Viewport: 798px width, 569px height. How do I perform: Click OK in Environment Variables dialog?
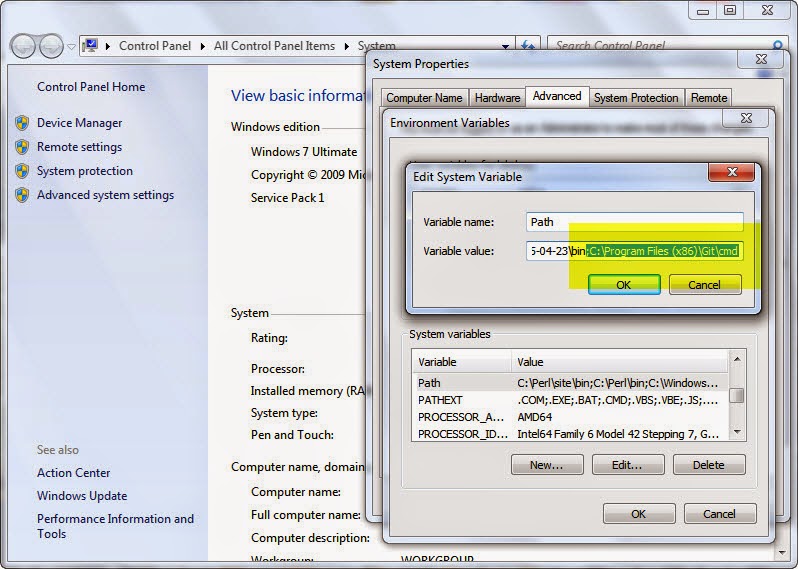[639, 514]
